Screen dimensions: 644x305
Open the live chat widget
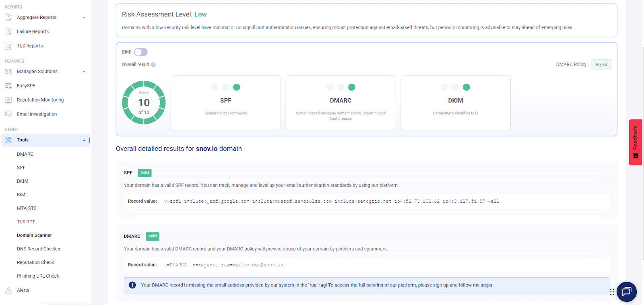pos(626,292)
